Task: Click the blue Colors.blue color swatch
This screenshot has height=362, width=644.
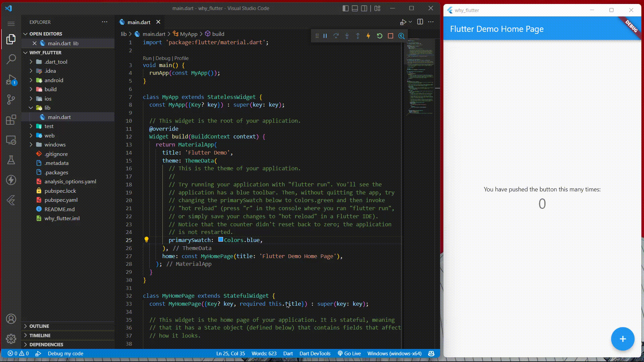Action: pos(220,240)
